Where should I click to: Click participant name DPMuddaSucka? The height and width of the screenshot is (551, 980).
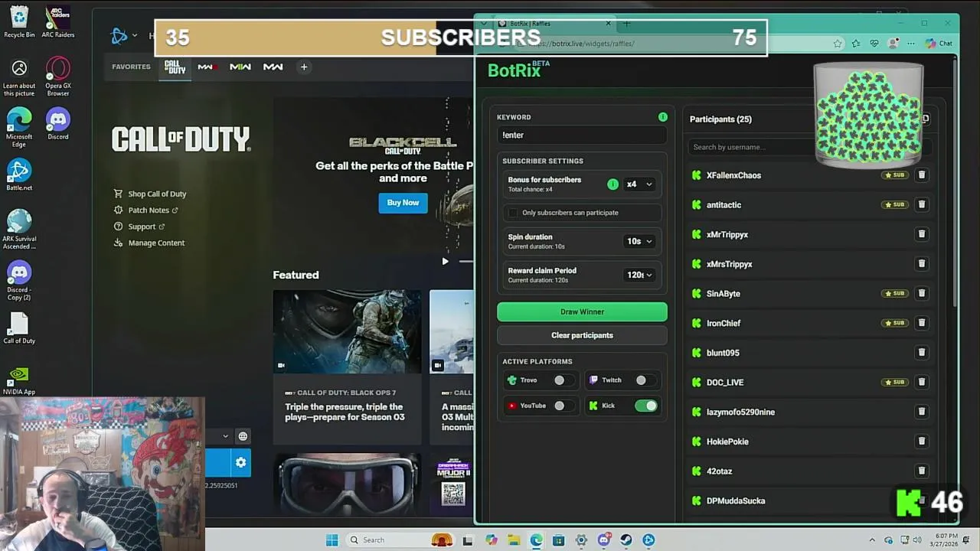coord(736,500)
